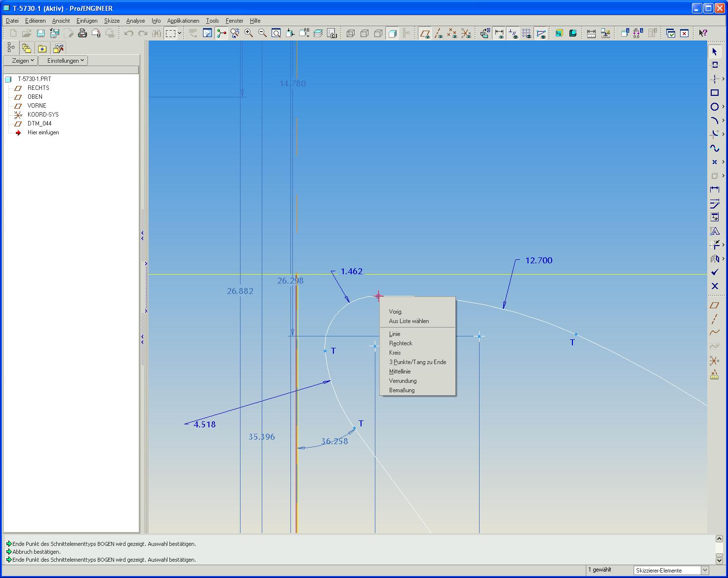The image size is (728, 578).
Task: Toggle sketch constraints display
Action: tap(513, 33)
